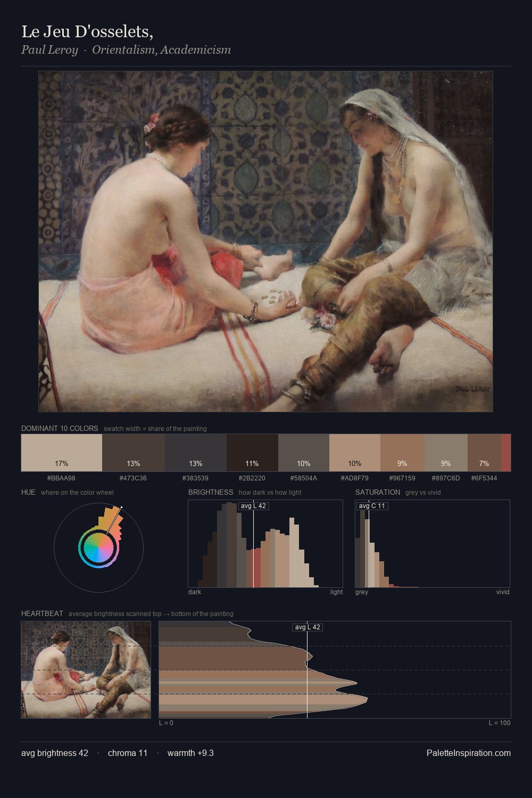The image size is (532, 798).
Task: Click the 'L = 100' axis label
Action: 500,722
